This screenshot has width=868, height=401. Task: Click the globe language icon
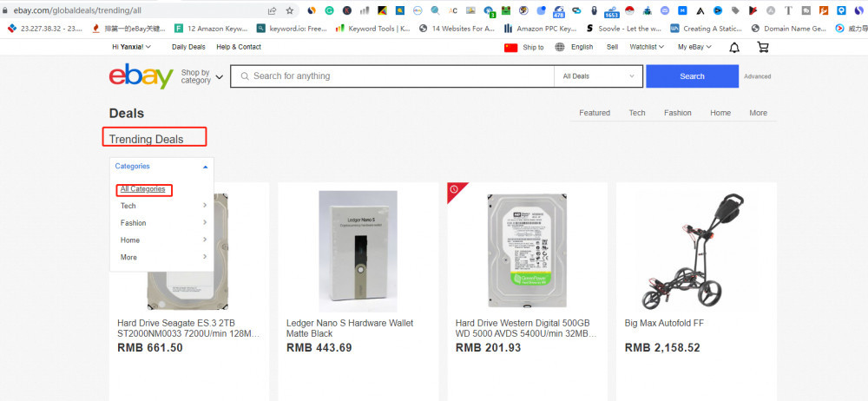point(560,47)
